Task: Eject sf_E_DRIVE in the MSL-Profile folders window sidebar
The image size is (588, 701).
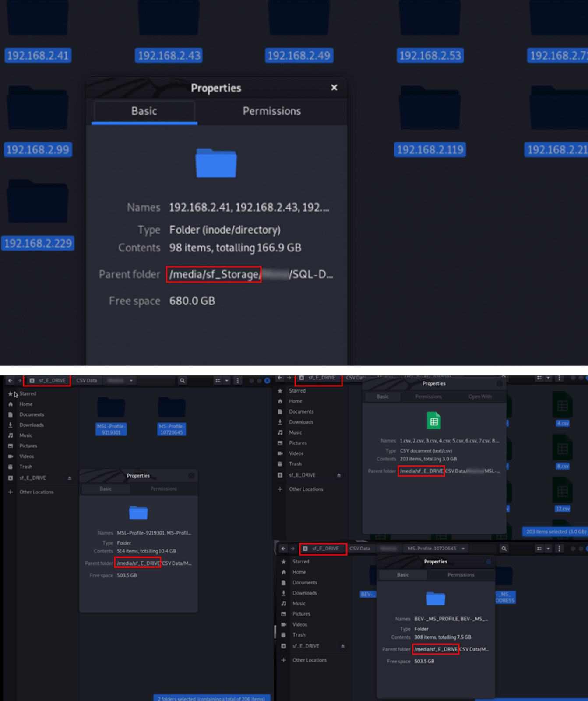Action: (x=70, y=478)
